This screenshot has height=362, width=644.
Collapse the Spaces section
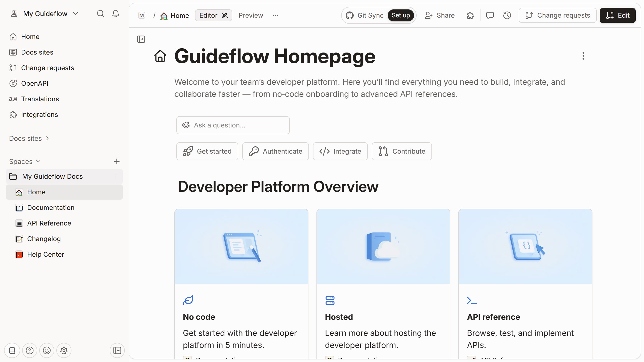tap(25, 161)
